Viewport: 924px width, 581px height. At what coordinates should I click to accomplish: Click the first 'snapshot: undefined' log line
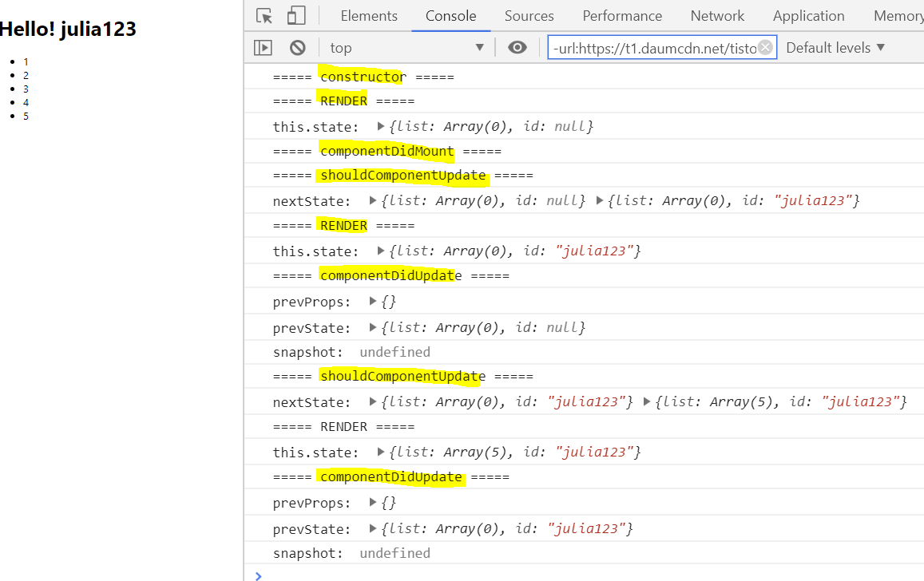point(351,352)
